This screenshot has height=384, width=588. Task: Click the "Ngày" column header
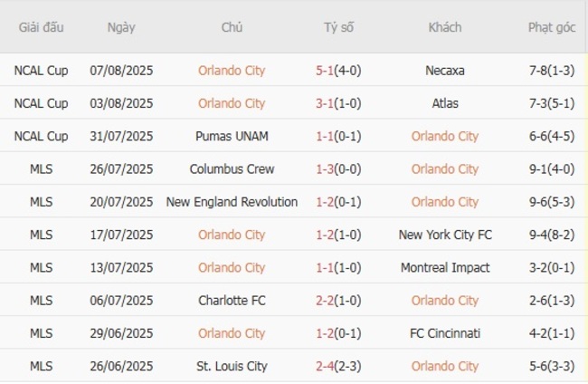(121, 27)
